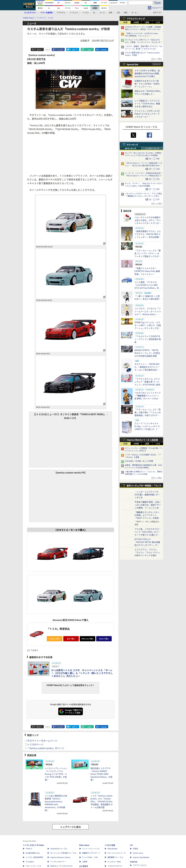Screen dimensions: 186x868
Task: Select the 24時間 tab in アクセスランキング
Action: click(136, 22)
